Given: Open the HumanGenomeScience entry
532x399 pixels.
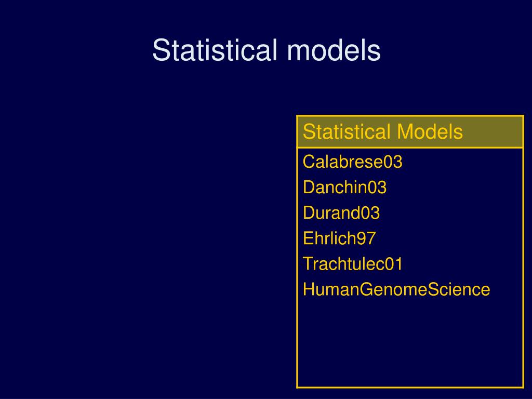Looking at the screenshot, I should (x=396, y=289).
